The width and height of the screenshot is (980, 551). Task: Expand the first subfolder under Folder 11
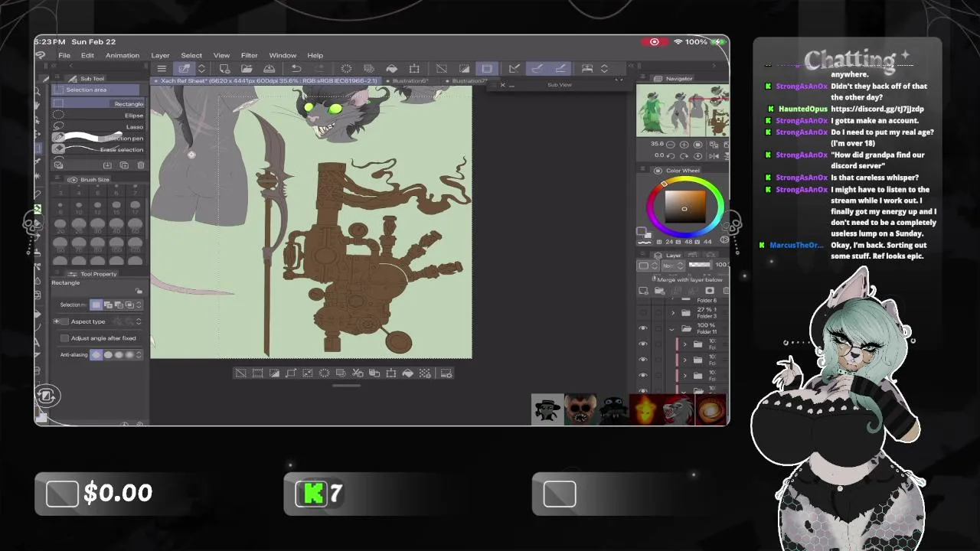(x=684, y=344)
